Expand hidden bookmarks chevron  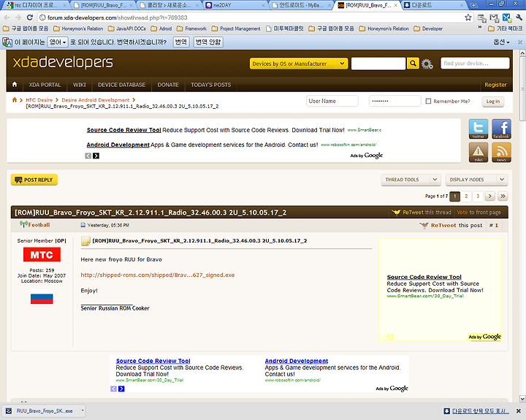[x=480, y=28]
